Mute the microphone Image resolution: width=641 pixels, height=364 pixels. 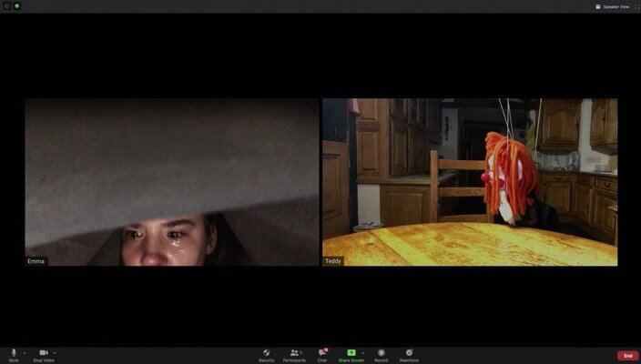(14, 356)
